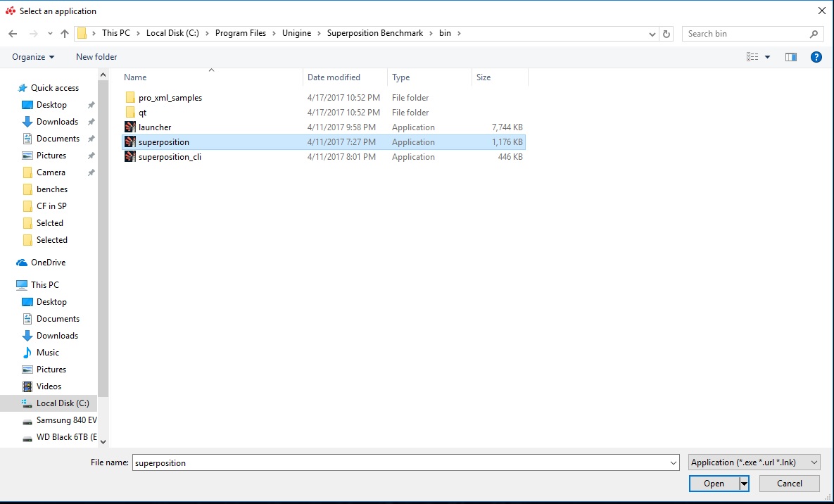Screen dimensions: 834x504
Task: Navigate to Program Files breadcrumb
Action: [x=241, y=33]
